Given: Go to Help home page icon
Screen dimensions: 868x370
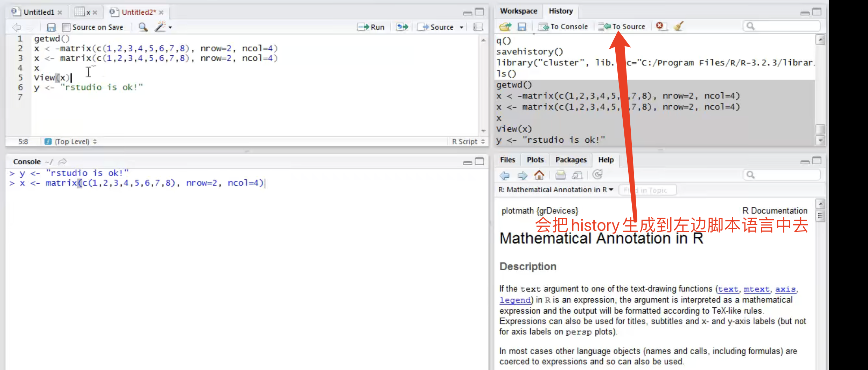Looking at the screenshot, I should pyautogui.click(x=539, y=175).
